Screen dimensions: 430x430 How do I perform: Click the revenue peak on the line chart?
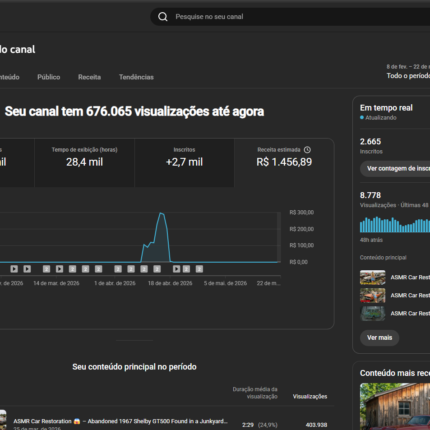(x=161, y=213)
